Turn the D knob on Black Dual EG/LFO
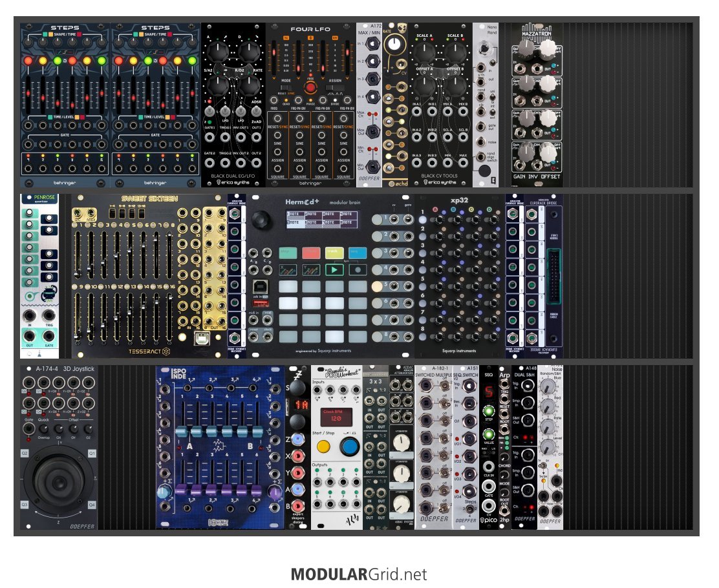Image resolution: width=719 pixels, height=588 pixels. click(248, 52)
